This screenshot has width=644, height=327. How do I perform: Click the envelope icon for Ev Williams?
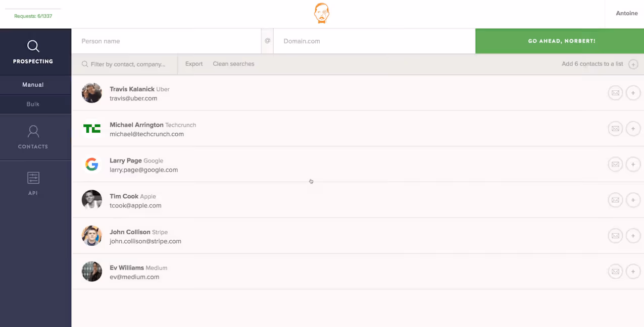point(615,271)
